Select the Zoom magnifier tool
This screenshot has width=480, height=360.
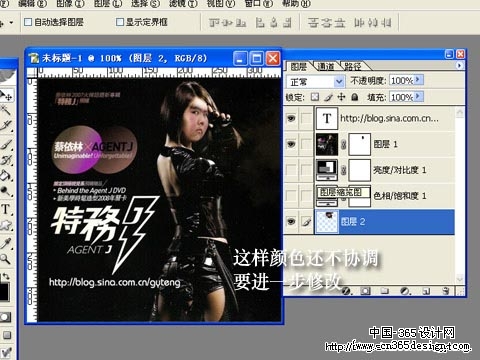(5, 258)
